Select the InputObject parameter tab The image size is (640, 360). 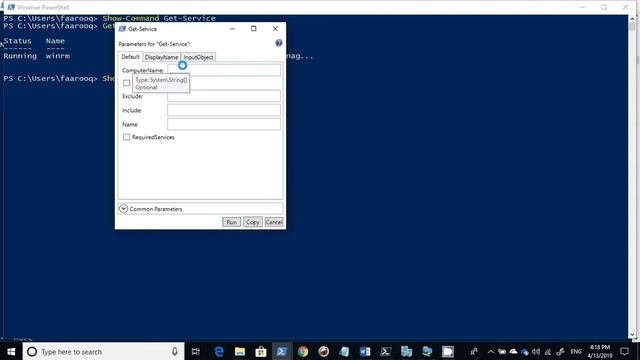[198, 57]
